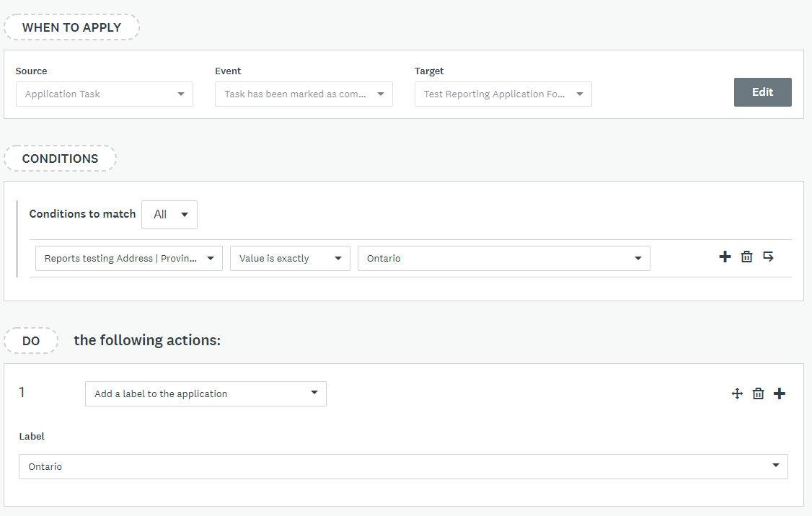Open the Label dropdown showing Ontario

click(x=403, y=466)
